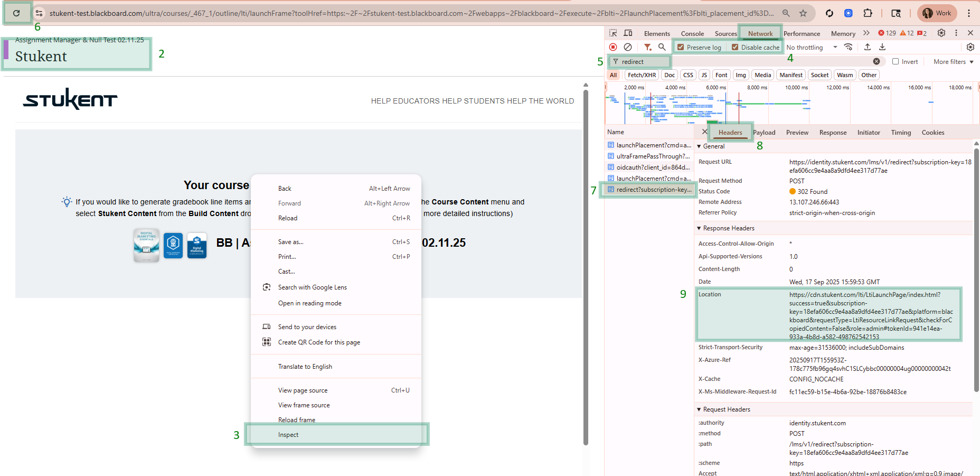Select the oidcauth?client_id request row
980x476 pixels.
click(x=649, y=167)
